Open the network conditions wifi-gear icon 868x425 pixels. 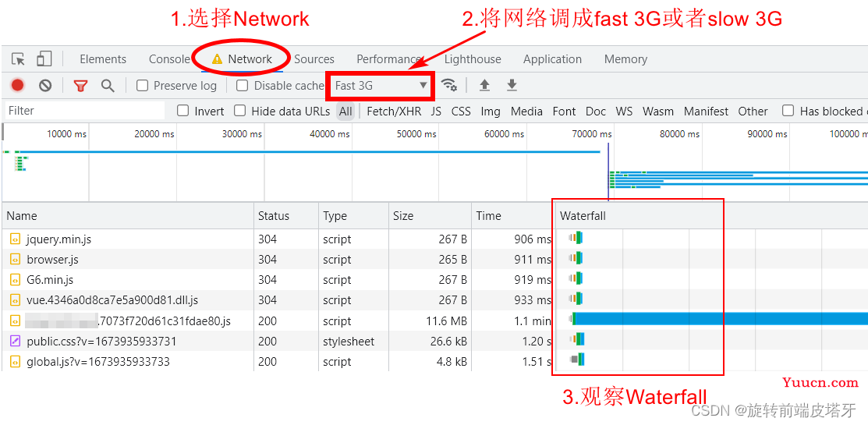tap(449, 85)
